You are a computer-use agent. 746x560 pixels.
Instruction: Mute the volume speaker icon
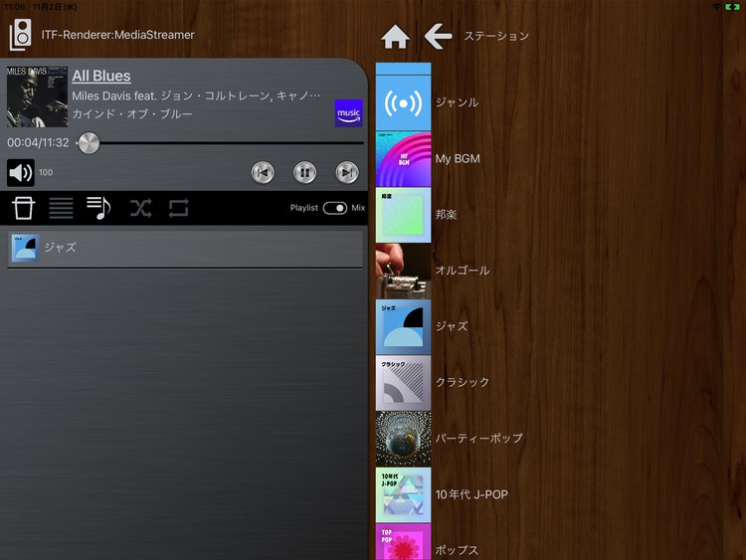point(20,173)
